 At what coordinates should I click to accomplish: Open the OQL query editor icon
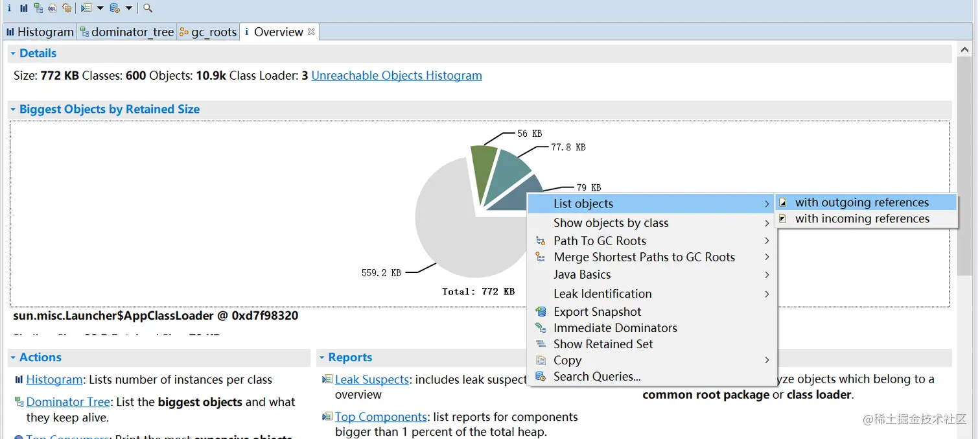[x=52, y=8]
